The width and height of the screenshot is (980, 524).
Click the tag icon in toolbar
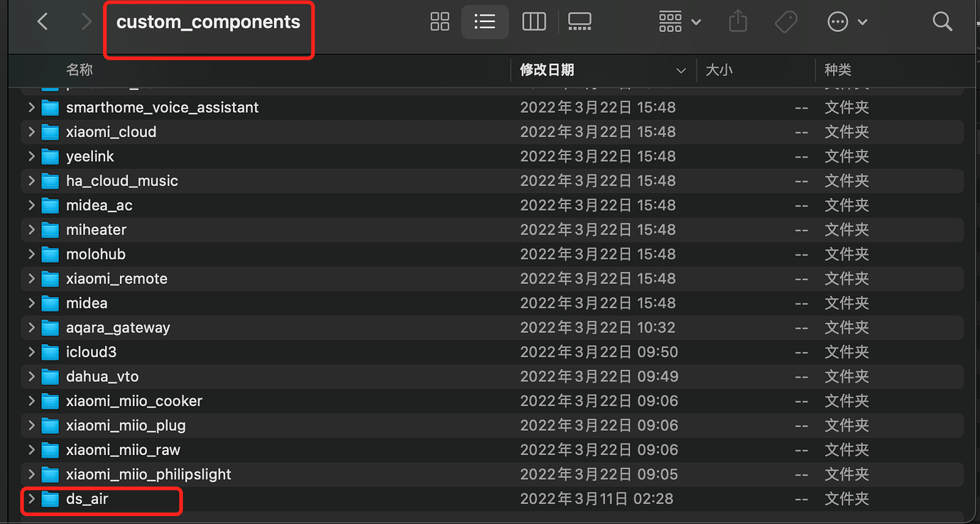point(785,22)
